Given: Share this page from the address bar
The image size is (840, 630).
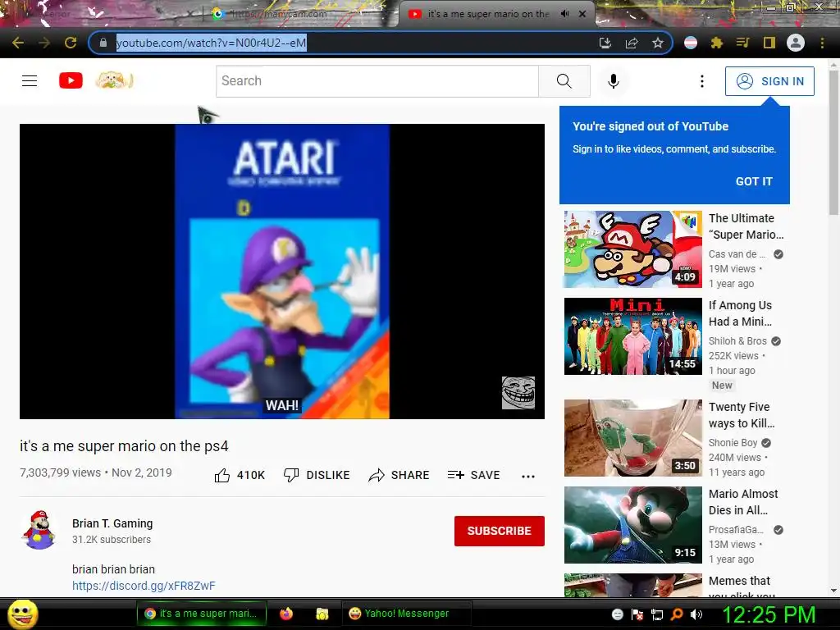Looking at the screenshot, I should pos(632,43).
